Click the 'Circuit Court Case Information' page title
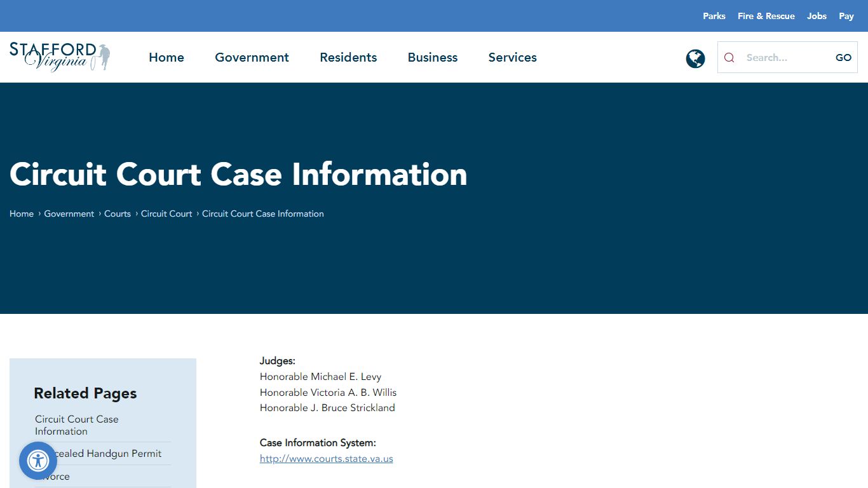This screenshot has height=488, width=868. [x=238, y=174]
